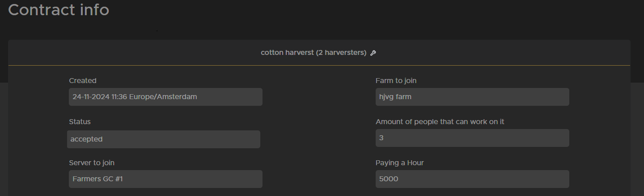Focus the Paying a Hour field
644x196 pixels.
pos(472,179)
